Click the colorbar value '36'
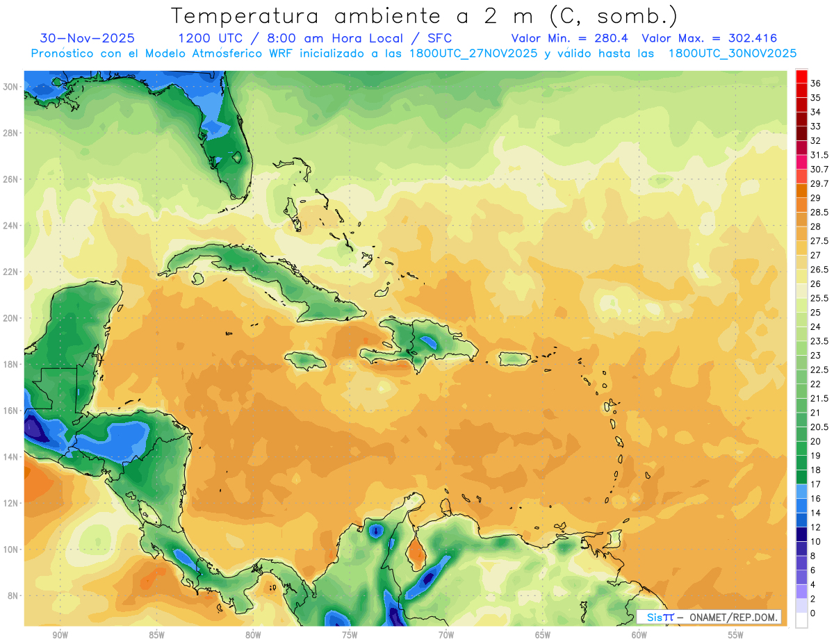The width and height of the screenshot is (834, 644). coord(816,83)
